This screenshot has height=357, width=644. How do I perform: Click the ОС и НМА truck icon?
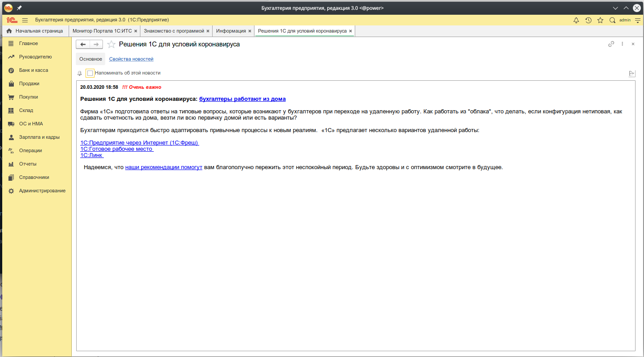click(11, 124)
